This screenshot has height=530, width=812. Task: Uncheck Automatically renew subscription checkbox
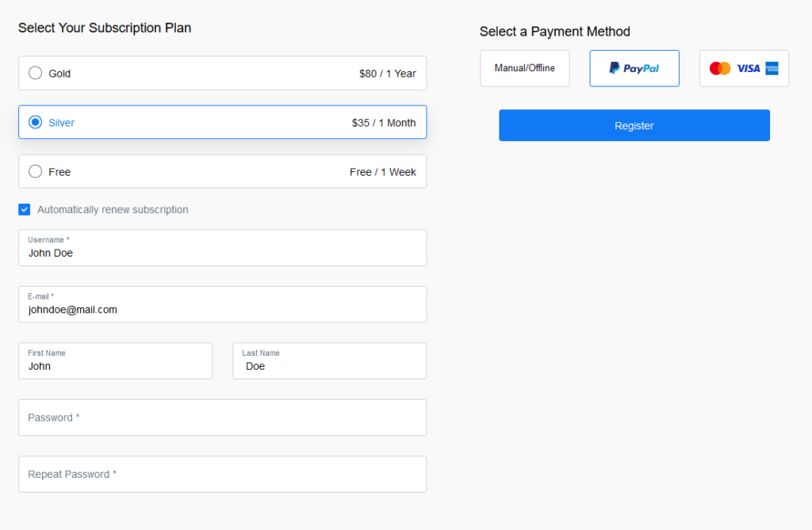pyautogui.click(x=25, y=209)
